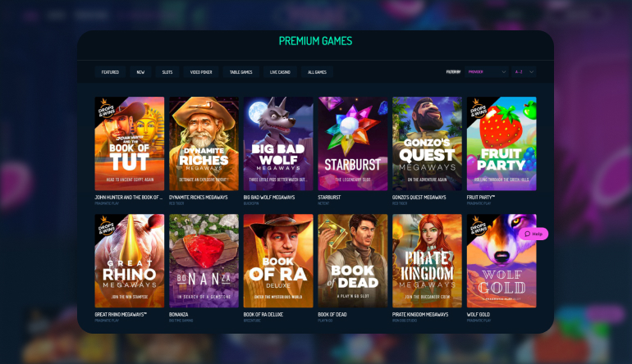Viewport: 632px width, 364px height.
Task: Open the Great Rhino Megaways thumbnail
Action: 130,261
